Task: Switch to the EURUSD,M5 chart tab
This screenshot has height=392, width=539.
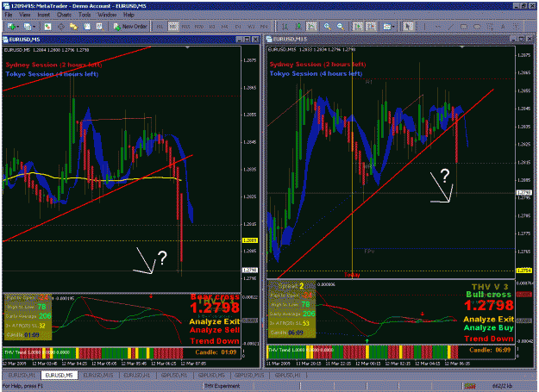Action: (60, 376)
